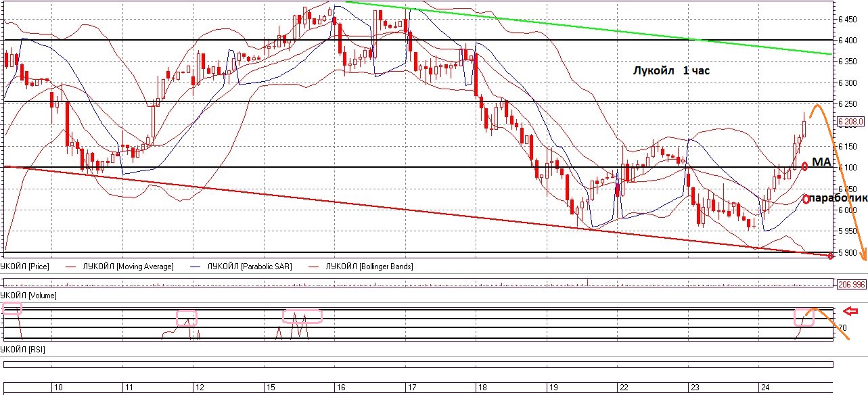This screenshot has height=395, width=868.
Task: Click the 6 400 price axis label
Action: coord(848,41)
